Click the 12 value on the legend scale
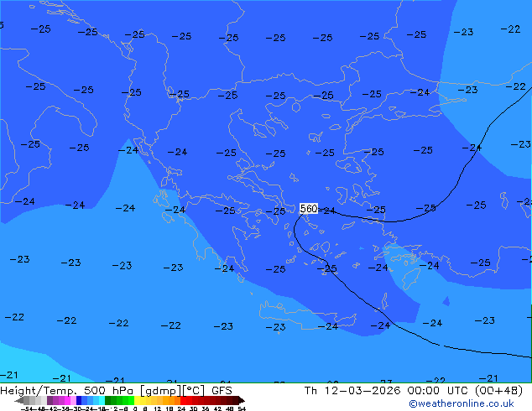Viewport: 532px width, 411px height. 158,409
